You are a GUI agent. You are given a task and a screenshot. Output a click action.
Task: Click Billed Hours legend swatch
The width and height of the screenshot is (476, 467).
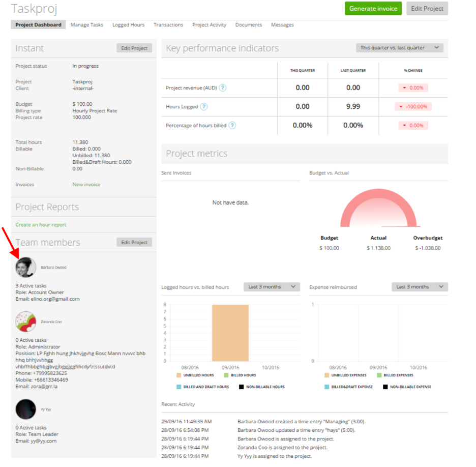pyautogui.click(x=226, y=375)
